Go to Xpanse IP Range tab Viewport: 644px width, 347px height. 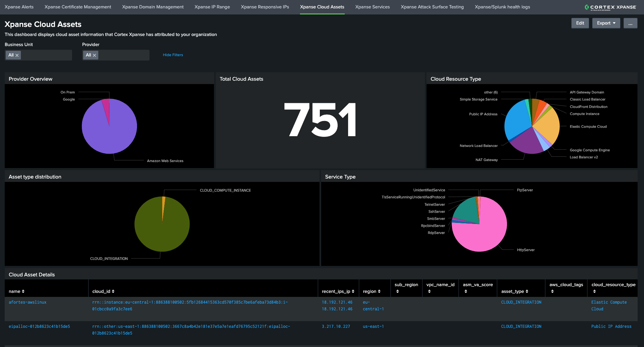212,7
